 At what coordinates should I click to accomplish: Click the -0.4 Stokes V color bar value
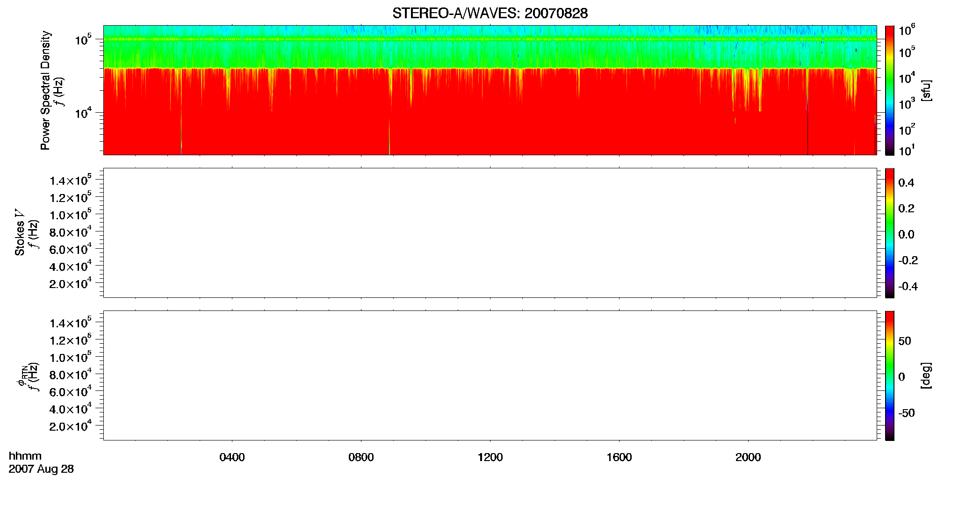[x=908, y=287]
